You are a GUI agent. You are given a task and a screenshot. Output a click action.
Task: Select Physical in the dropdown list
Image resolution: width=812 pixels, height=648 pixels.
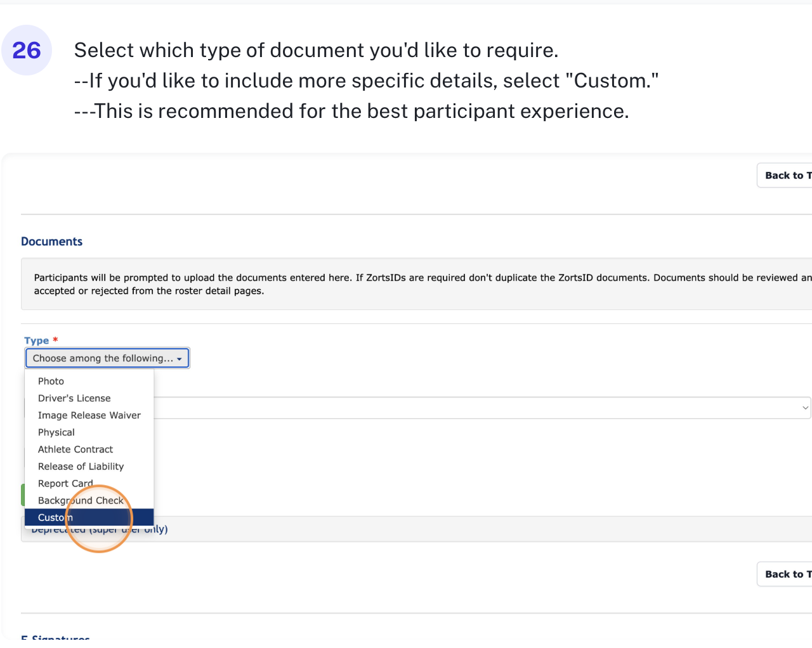[x=56, y=432]
